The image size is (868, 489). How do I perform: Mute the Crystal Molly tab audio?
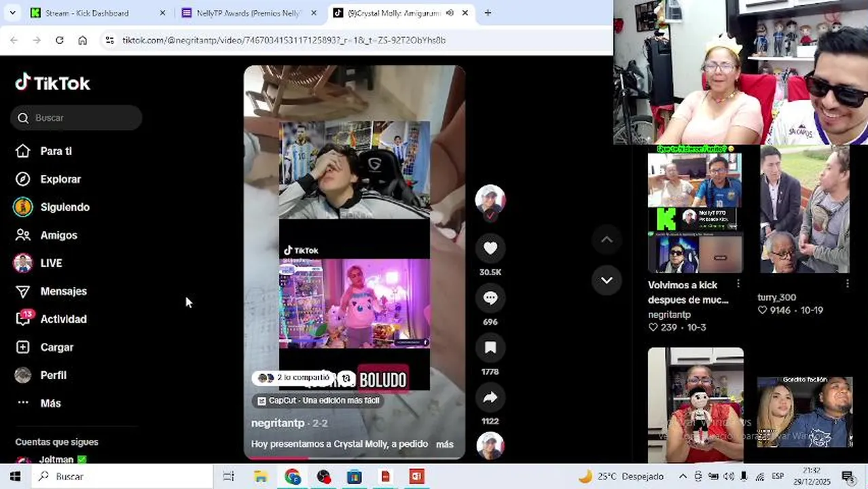pyautogui.click(x=450, y=13)
